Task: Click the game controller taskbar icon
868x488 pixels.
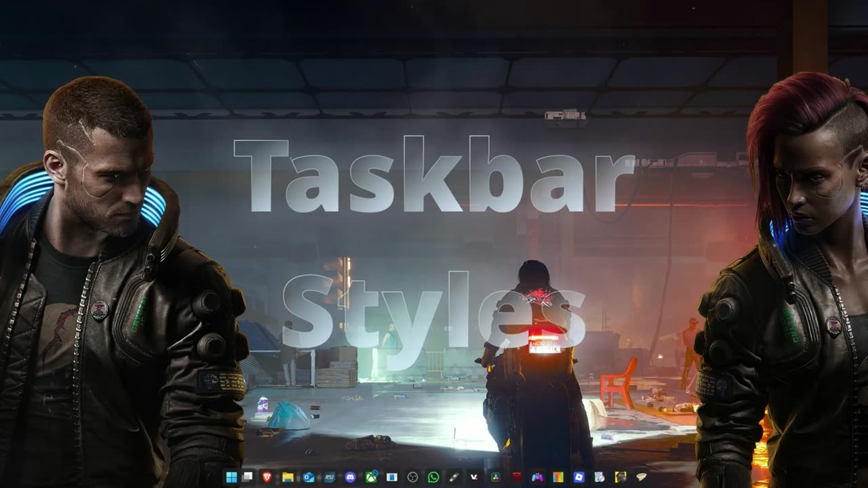Action: point(537,477)
